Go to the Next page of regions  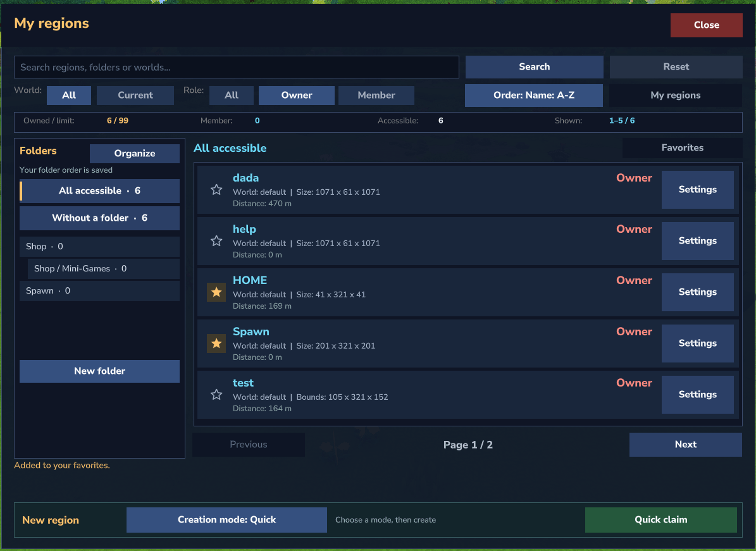pyautogui.click(x=686, y=445)
